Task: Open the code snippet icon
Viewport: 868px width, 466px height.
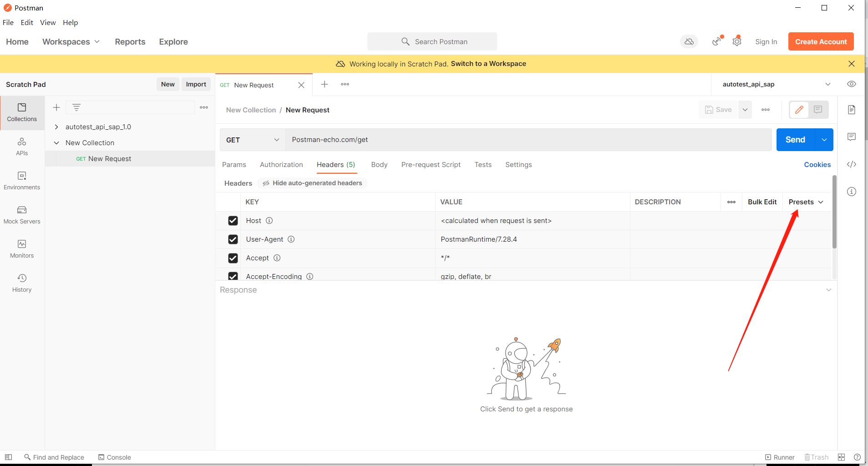Action: (x=852, y=164)
